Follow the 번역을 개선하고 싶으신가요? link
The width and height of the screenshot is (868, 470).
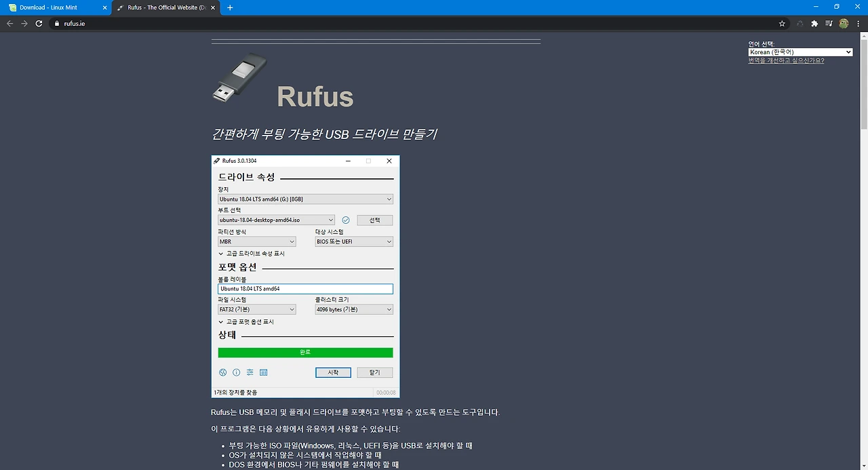tap(786, 60)
